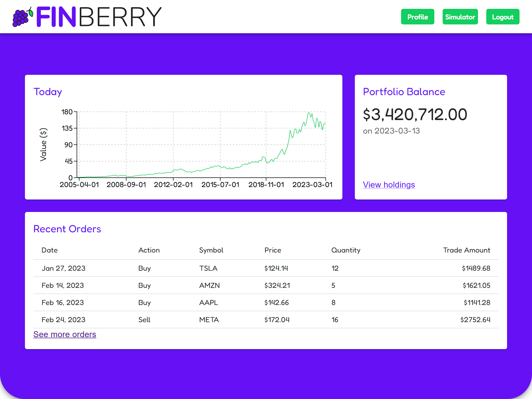Image resolution: width=532 pixels, height=399 pixels.
Task: Select the TSLA buy order row
Action: (260, 268)
